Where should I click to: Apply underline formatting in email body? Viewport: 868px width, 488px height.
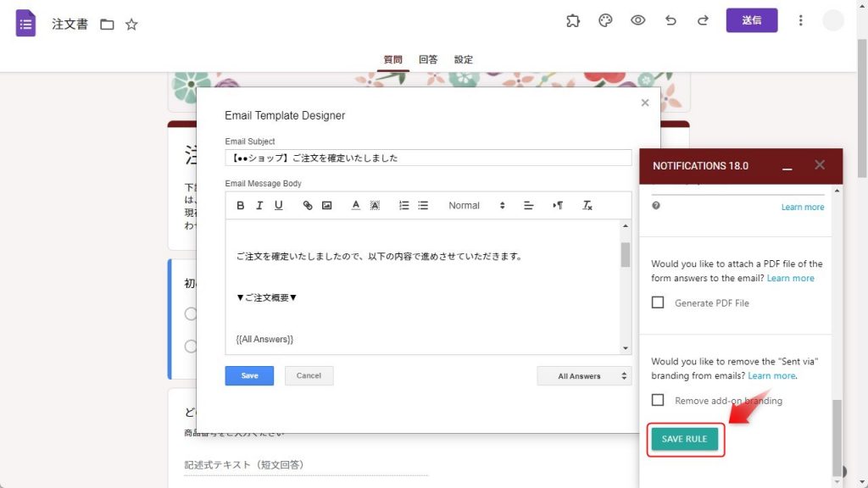[x=278, y=205]
